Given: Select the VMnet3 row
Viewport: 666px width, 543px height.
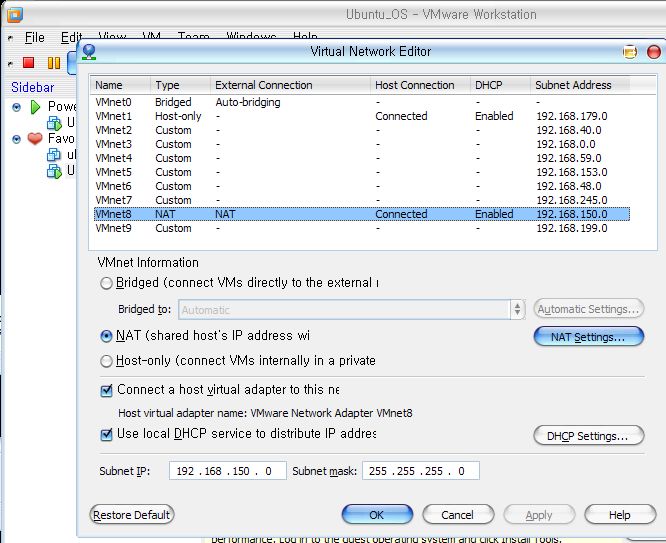Looking at the screenshot, I should coord(361,144).
